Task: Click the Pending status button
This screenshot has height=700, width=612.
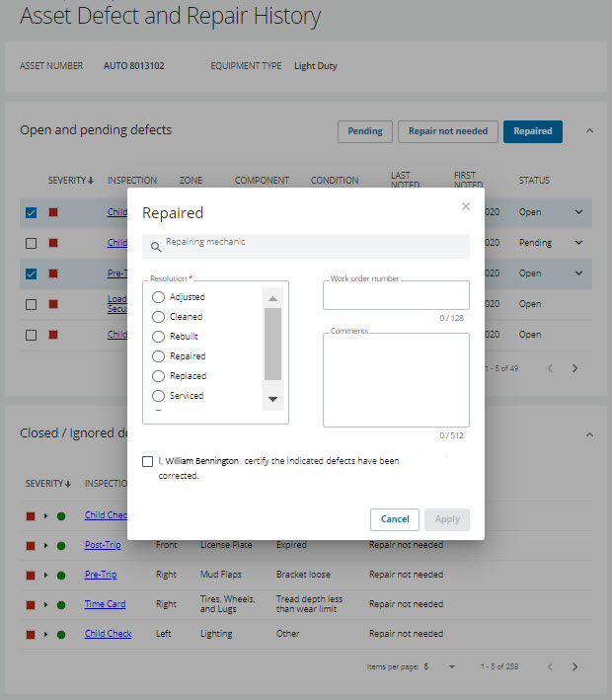Action: 365,131
